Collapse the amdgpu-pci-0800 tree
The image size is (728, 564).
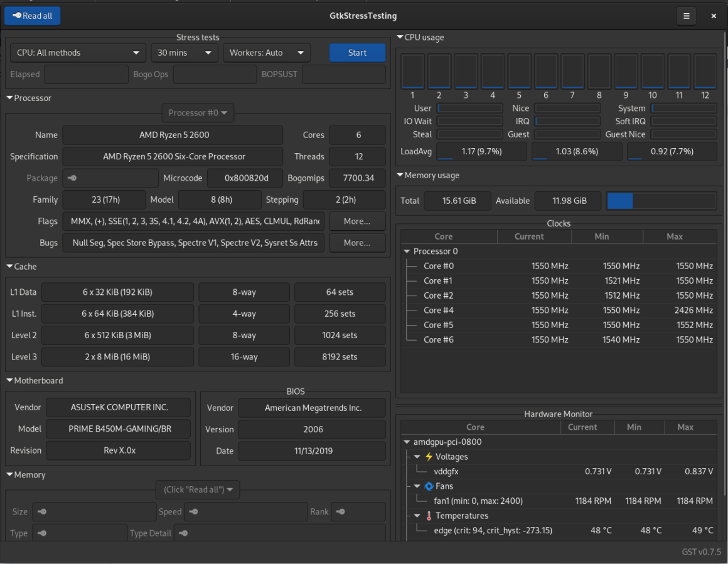click(x=406, y=441)
